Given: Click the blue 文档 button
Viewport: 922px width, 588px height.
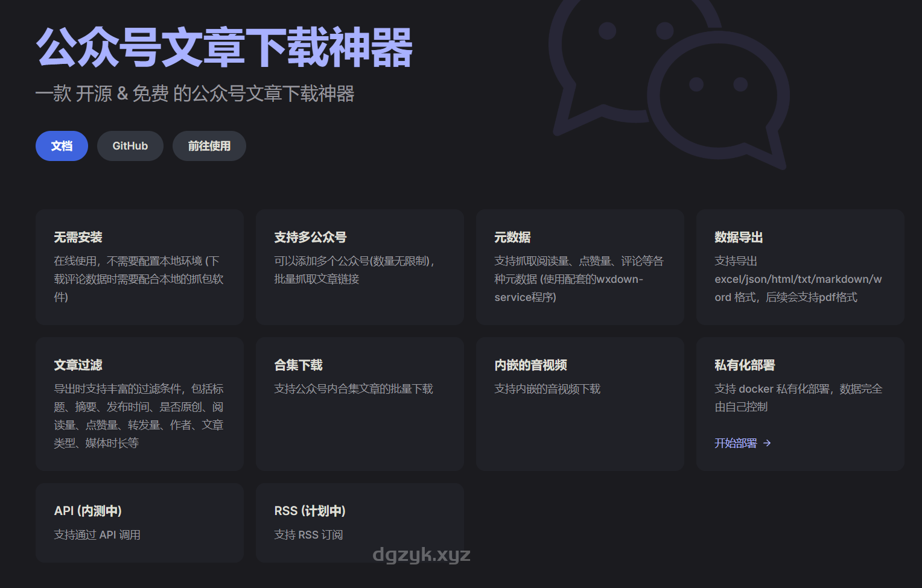Looking at the screenshot, I should click(62, 146).
